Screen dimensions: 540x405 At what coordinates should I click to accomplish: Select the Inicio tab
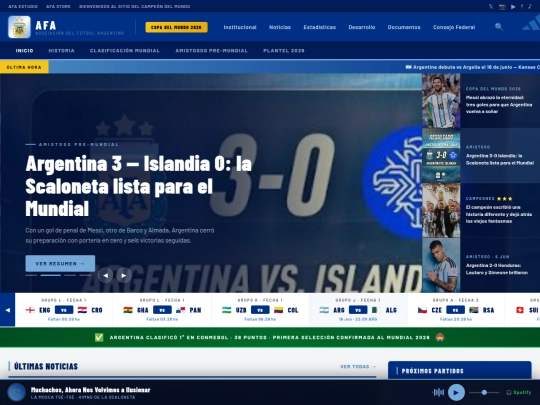[x=24, y=51]
